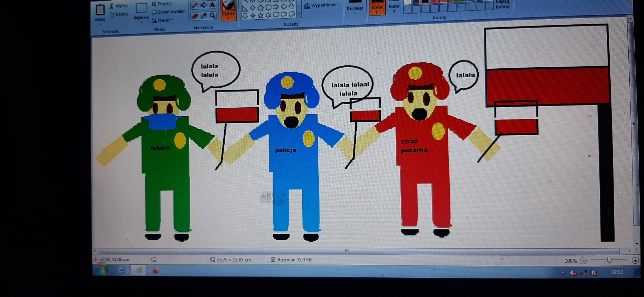The image size is (644, 297).
Task: Pick the oval callout shape
Action: click(284, 15)
